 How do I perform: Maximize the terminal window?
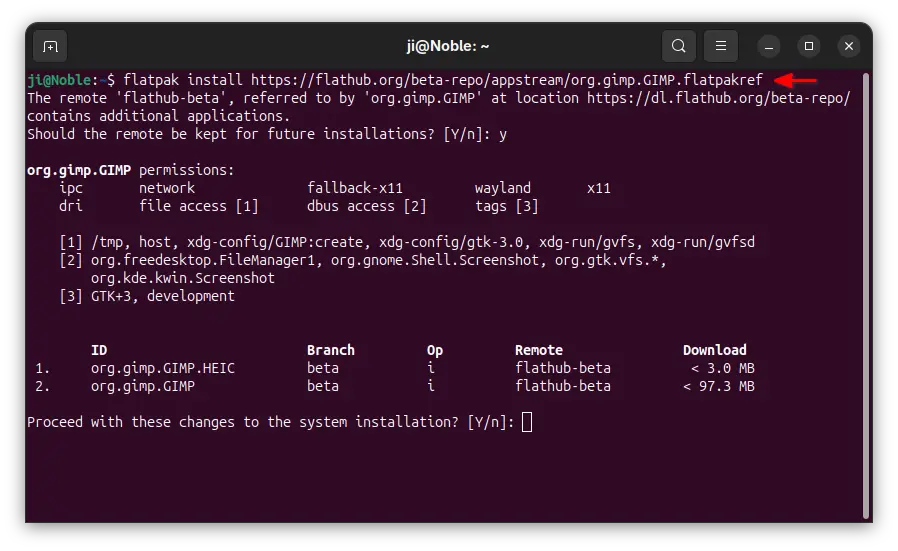[809, 46]
